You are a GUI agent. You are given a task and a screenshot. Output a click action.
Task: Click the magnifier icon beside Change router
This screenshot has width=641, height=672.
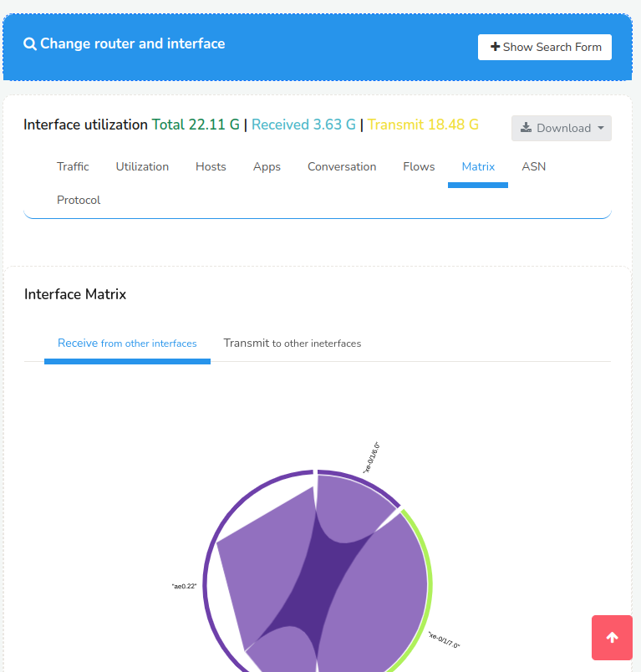coord(29,43)
